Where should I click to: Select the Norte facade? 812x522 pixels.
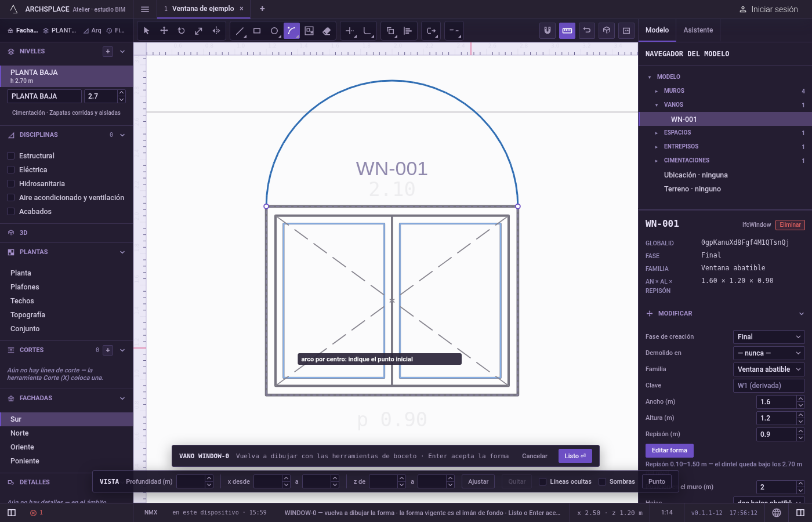67,433
